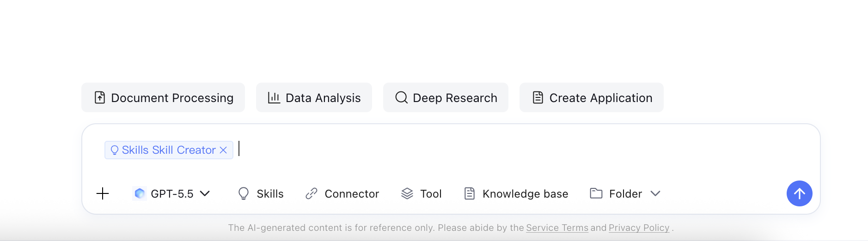868x241 pixels.
Task: Remove the Skills Skill Creator tag
Action: (223, 150)
